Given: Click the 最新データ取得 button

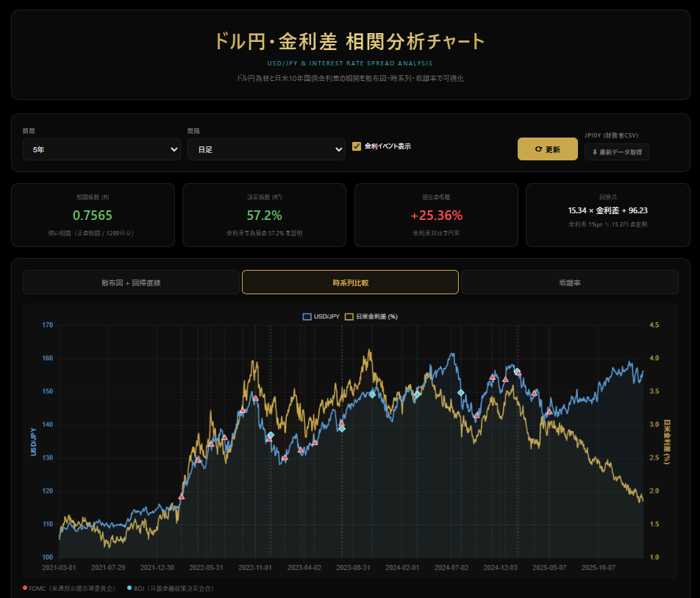Looking at the screenshot, I should (x=616, y=152).
